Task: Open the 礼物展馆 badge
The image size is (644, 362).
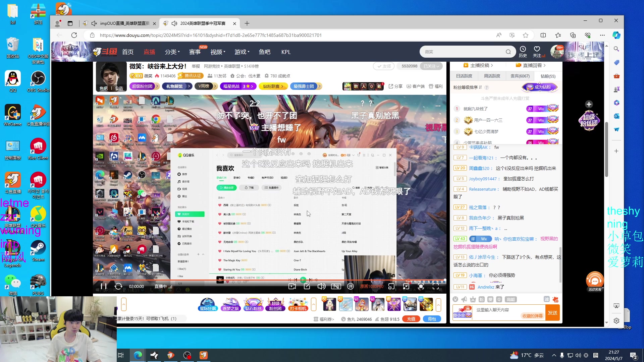Action: 177,86
